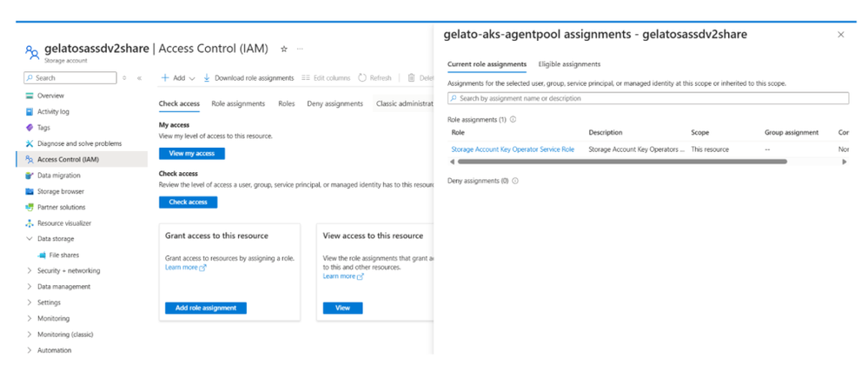868x365 pixels.
Task: Click the sidebar sort arrows next to Search
Action: pos(124,78)
